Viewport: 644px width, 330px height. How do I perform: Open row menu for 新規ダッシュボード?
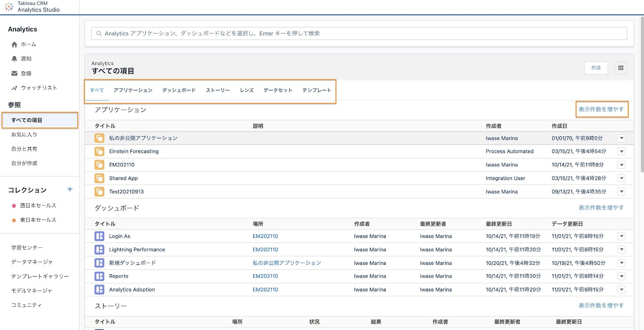click(621, 263)
